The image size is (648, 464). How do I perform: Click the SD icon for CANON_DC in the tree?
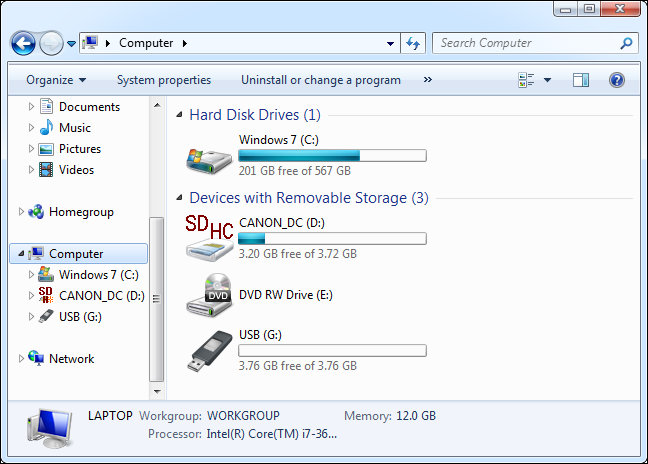[x=46, y=295]
